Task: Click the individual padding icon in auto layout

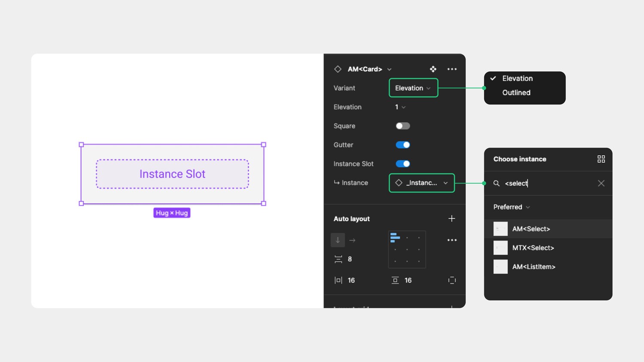Action: (x=452, y=280)
